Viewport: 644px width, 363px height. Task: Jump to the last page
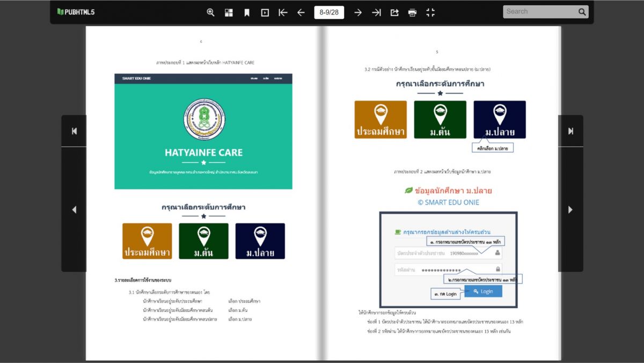[376, 12]
